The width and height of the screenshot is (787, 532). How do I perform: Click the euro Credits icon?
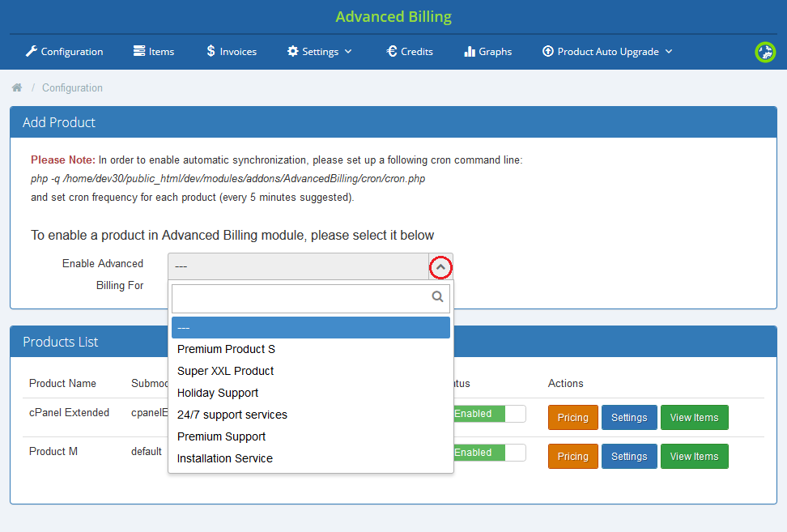392,51
